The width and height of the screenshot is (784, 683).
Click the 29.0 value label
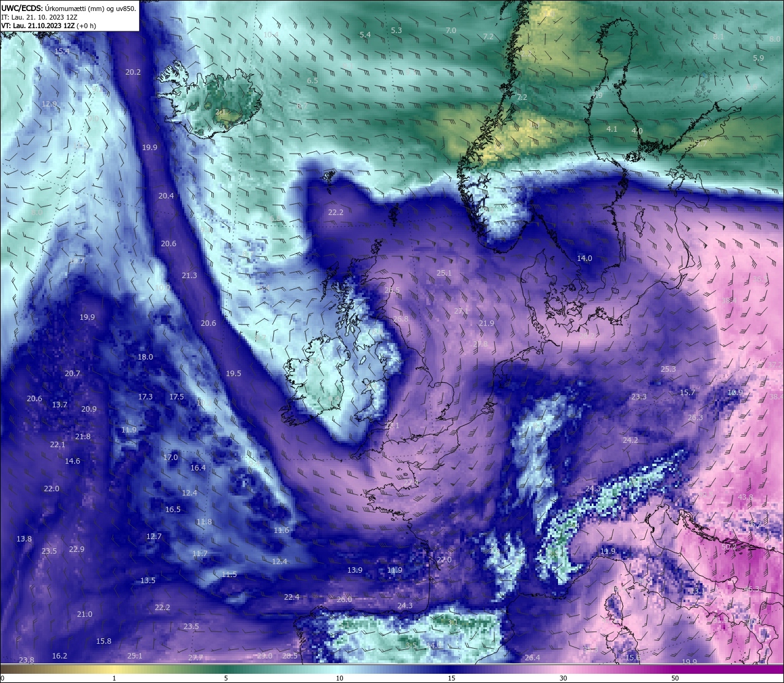click(x=265, y=656)
